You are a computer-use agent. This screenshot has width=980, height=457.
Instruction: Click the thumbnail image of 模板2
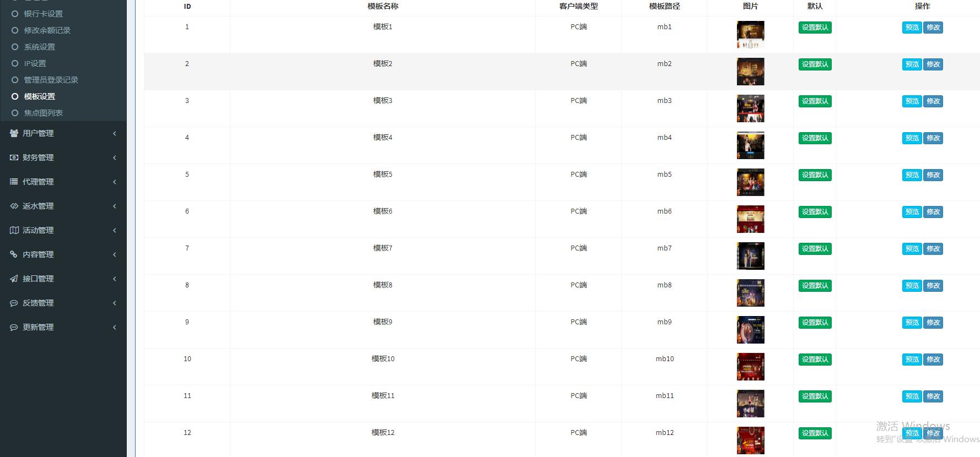click(x=750, y=72)
